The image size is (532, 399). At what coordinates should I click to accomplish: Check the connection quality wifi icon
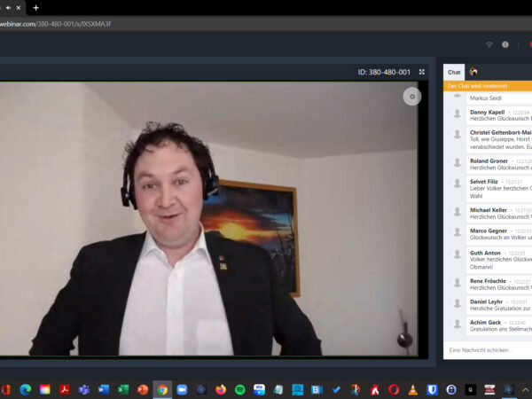[489, 44]
